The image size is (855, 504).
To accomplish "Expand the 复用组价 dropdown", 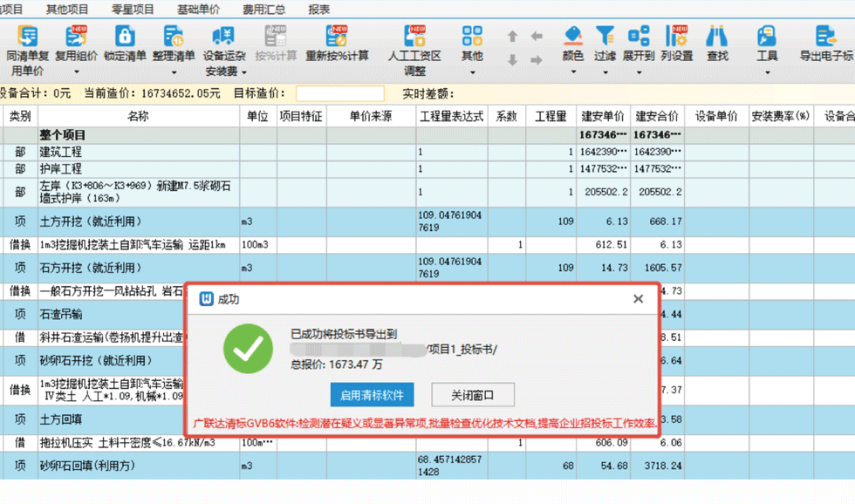I will click(x=77, y=56).
